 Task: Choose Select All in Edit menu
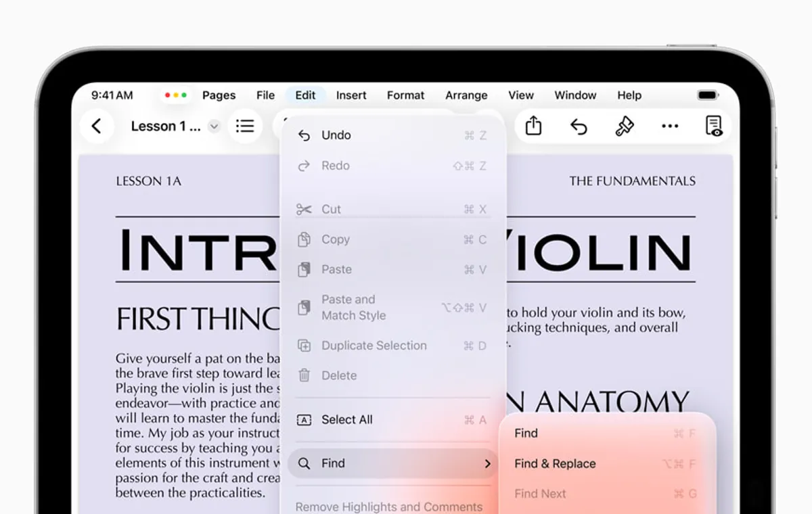point(346,419)
